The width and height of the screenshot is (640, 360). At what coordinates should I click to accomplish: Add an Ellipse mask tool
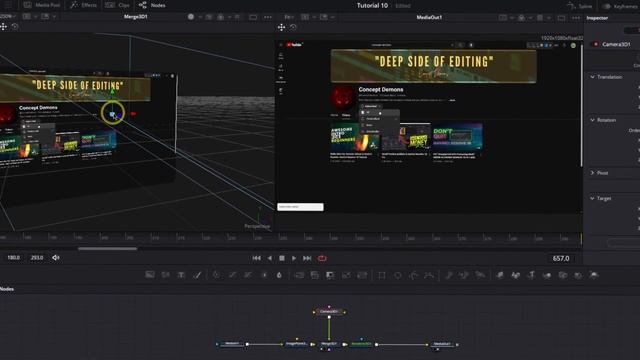(x=398, y=275)
